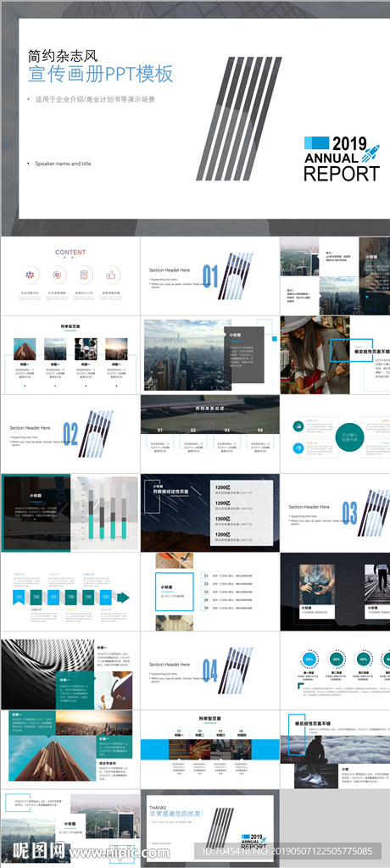Click the person walking on railway photo
This screenshot has width=390, height=868.
(377, 584)
